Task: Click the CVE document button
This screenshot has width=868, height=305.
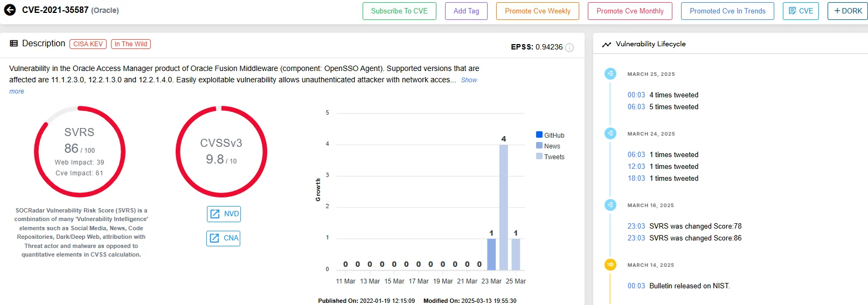Action: (801, 11)
